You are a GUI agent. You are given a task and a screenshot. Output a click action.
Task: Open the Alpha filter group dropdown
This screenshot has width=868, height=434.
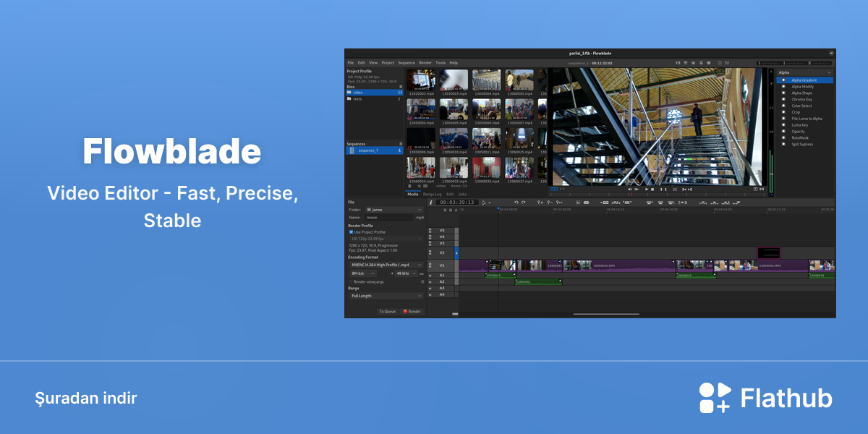point(805,72)
